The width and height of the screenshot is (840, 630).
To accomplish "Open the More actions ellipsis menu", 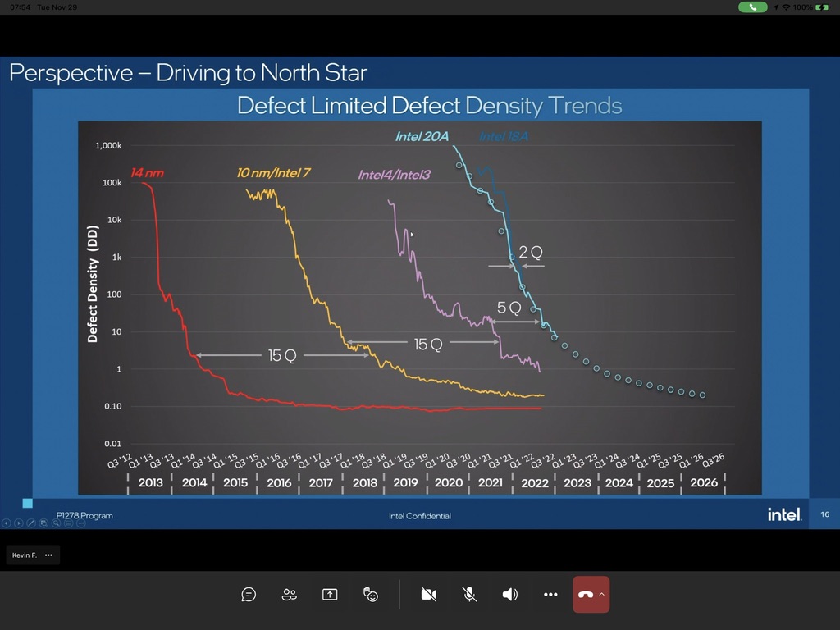I will pyautogui.click(x=550, y=595).
